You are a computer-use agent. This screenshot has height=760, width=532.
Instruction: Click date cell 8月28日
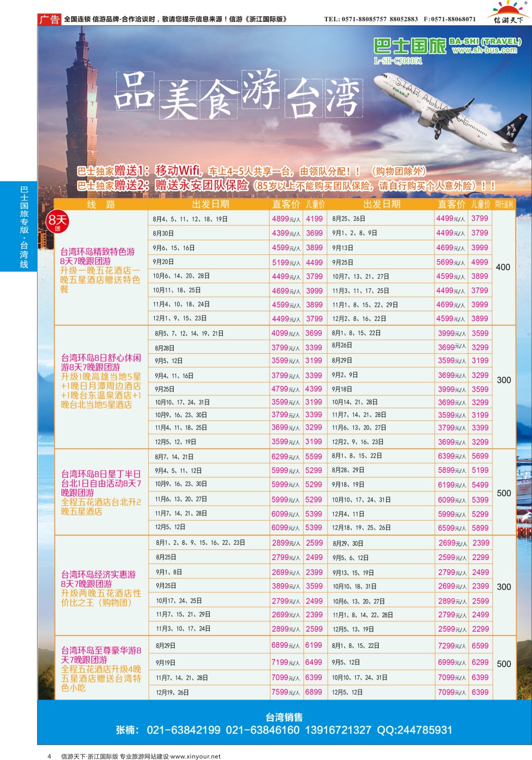point(164,348)
